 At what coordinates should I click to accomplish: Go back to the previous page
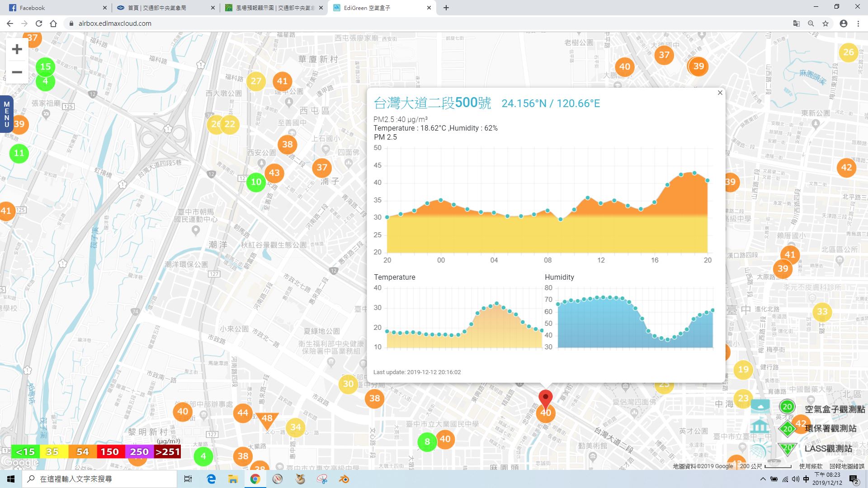pyautogui.click(x=10, y=23)
